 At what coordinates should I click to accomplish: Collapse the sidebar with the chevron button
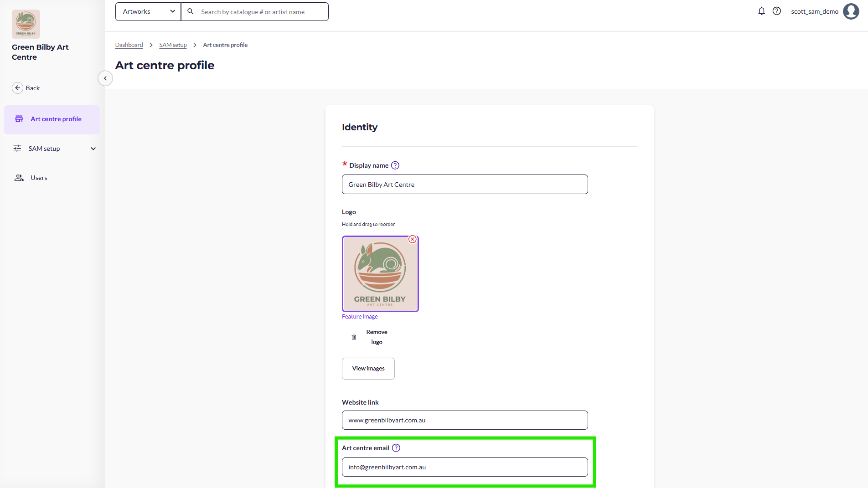pyautogui.click(x=105, y=78)
